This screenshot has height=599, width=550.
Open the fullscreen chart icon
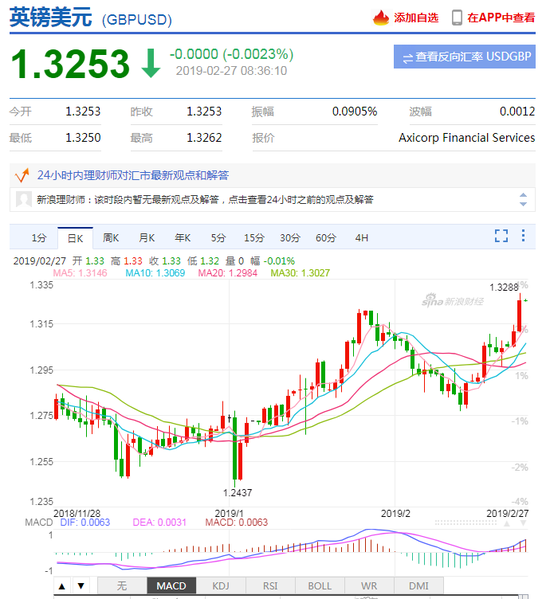501,236
